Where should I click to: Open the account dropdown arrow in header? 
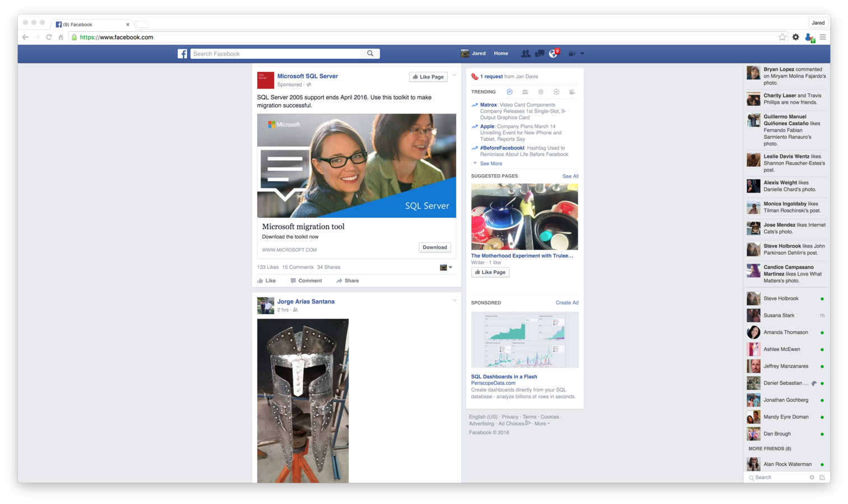click(582, 54)
